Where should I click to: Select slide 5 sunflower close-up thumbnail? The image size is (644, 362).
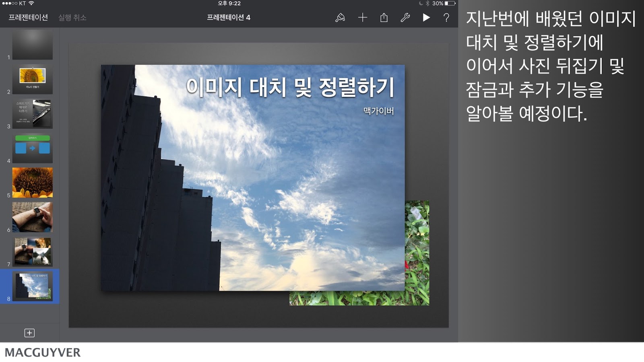tap(33, 183)
